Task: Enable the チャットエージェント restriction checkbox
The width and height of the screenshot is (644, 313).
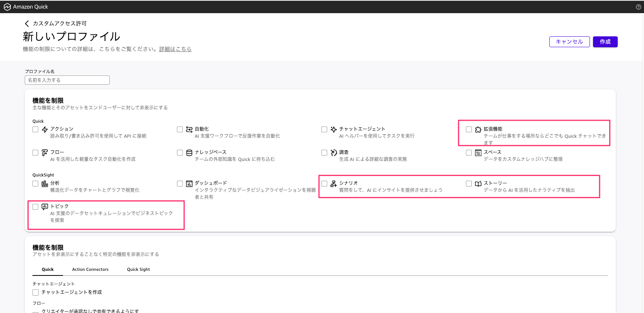Action: tap(324, 130)
